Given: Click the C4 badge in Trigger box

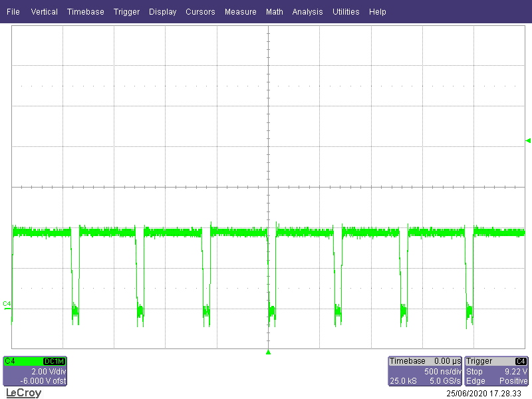Looking at the screenshot, I should 521,361.
